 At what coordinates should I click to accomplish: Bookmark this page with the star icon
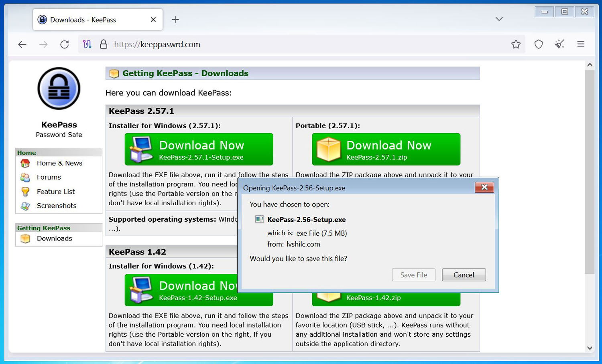[x=516, y=44]
